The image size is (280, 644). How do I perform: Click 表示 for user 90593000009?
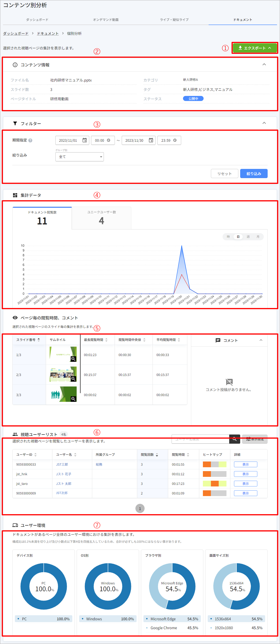tap(246, 493)
